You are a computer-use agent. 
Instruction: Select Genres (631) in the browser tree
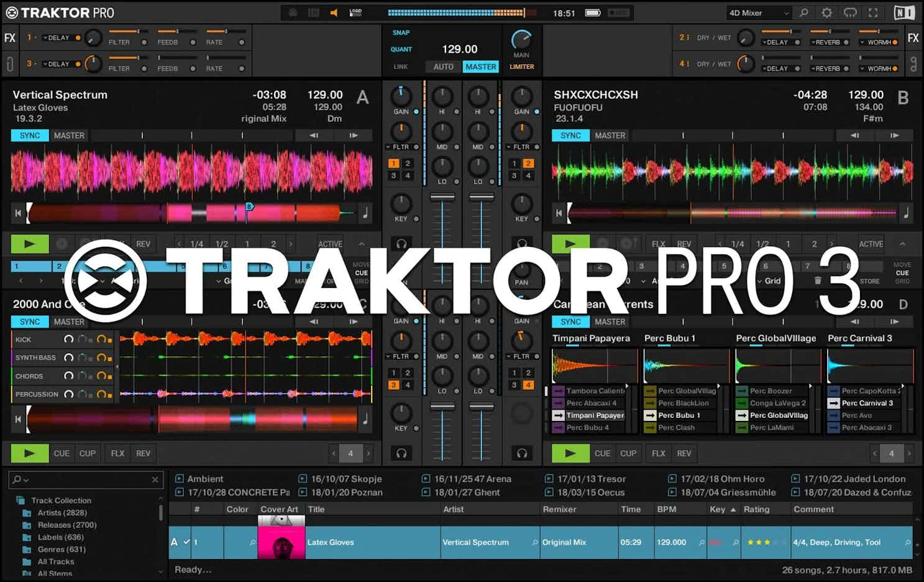pyautogui.click(x=61, y=550)
